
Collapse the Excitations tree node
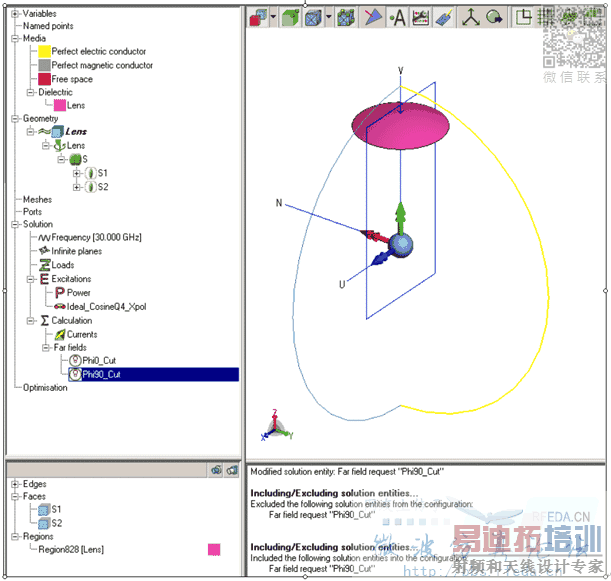pyautogui.click(x=30, y=279)
